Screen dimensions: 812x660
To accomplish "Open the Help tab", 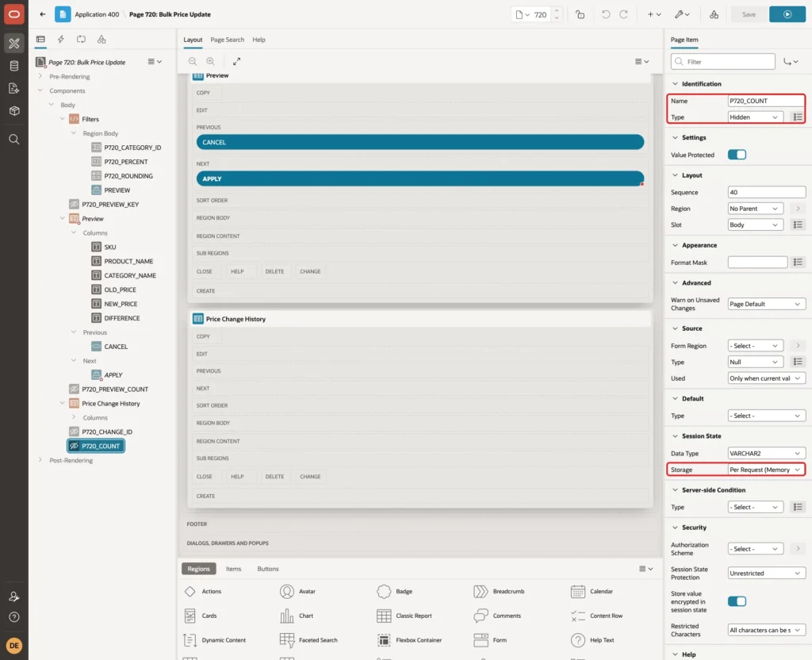I will pyautogui.click(x=259, y=40).
